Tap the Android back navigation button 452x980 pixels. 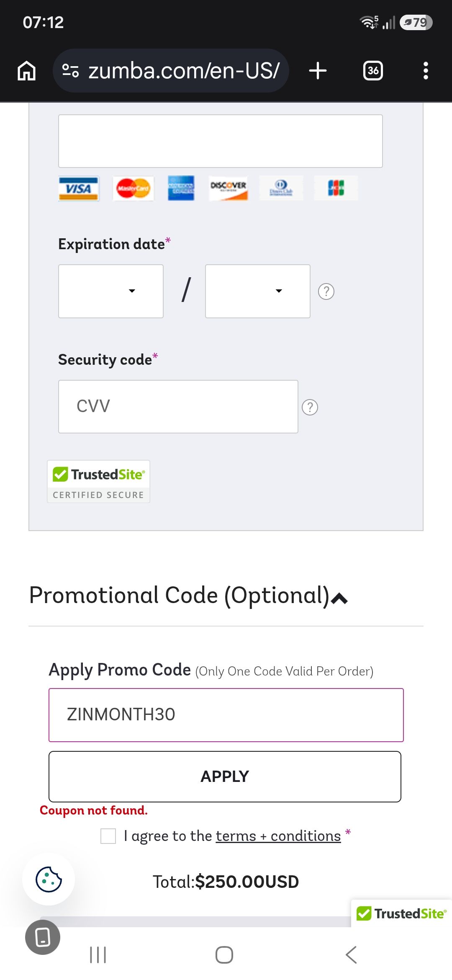pyautogui.click(x=351, y=955)
